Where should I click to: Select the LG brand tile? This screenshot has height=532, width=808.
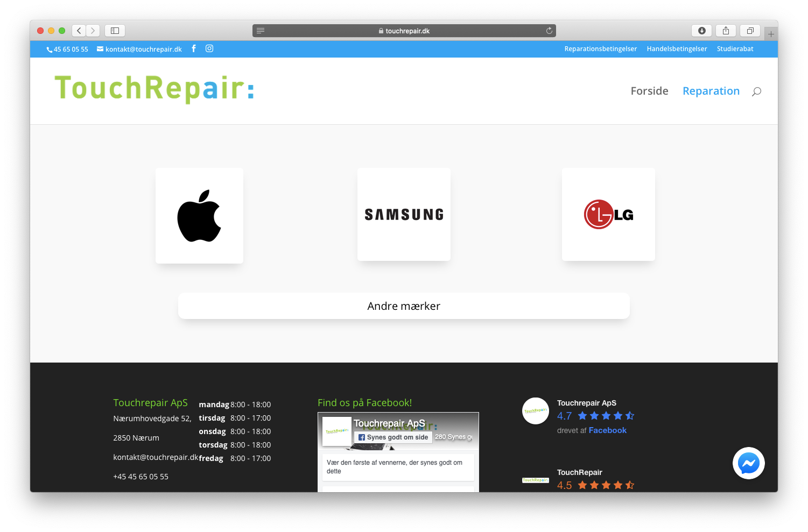click(x=608, y=215)
